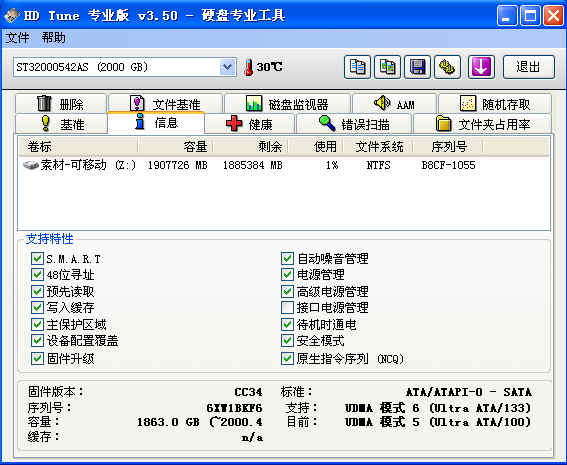Click the drive icon beside 素材-可移动 (Z:)

click(31, 166)
